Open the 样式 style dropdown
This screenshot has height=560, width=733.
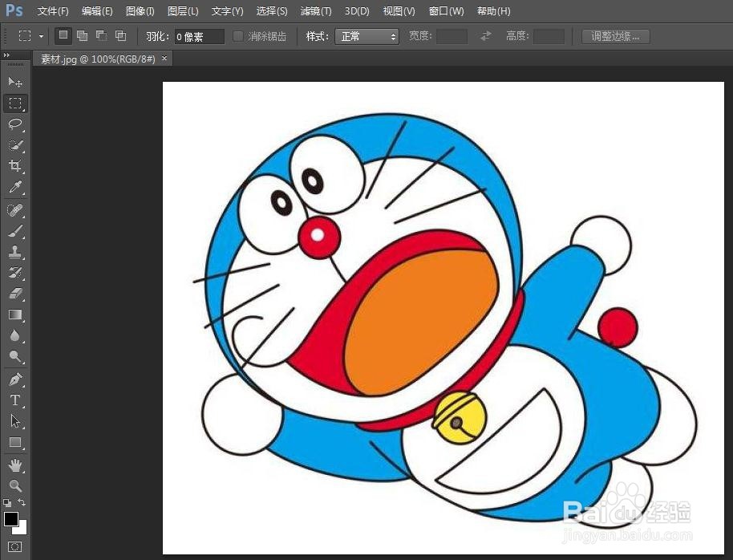pos(366,36)
